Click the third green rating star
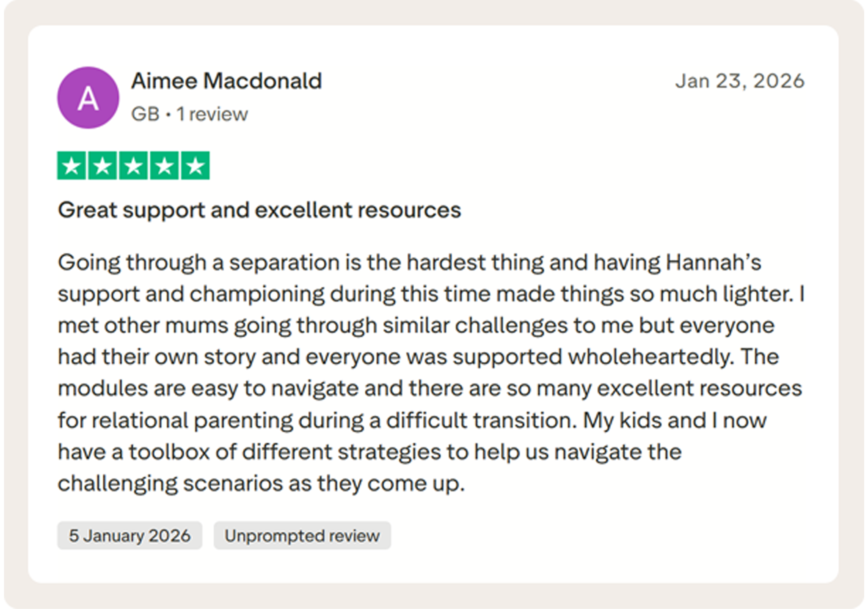The image size is (868, 609). [x=134, y=165]
